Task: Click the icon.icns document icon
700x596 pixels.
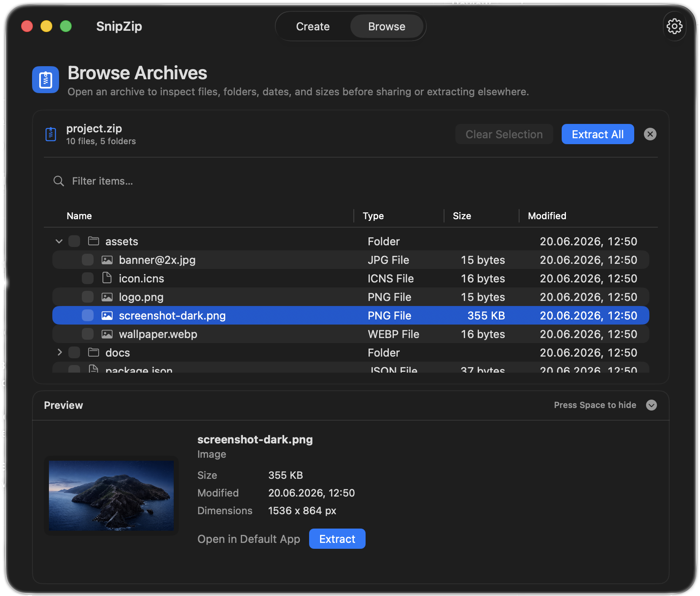Action: point(107,278)
